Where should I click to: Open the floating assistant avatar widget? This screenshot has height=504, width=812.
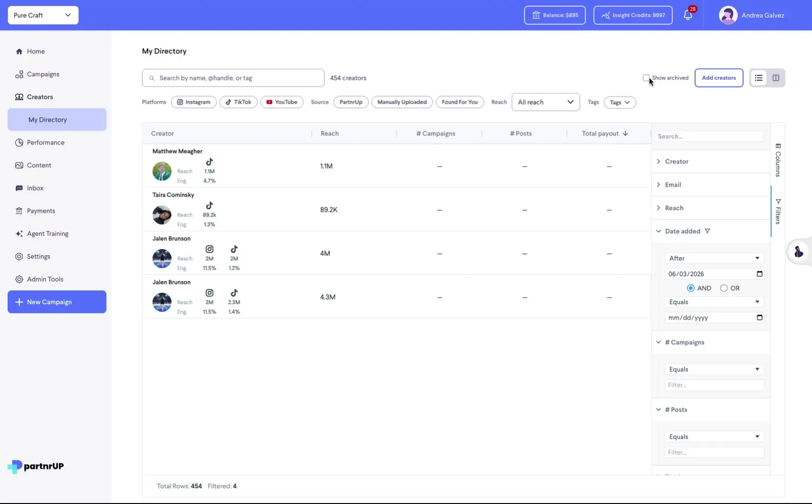click(x=798, y=251)
